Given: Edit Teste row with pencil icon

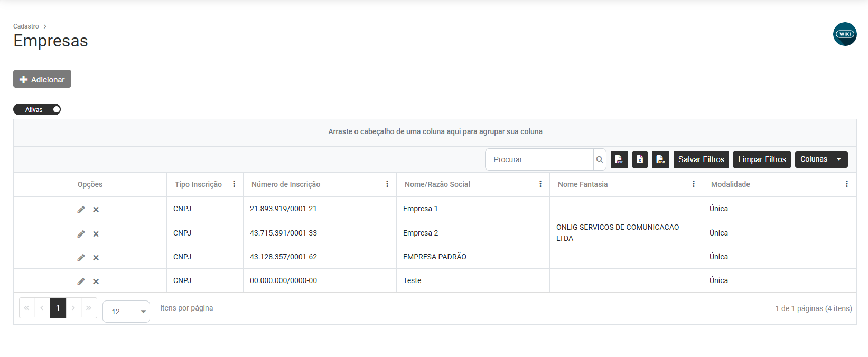Looking at the screenshot, I should click(81, 281).
